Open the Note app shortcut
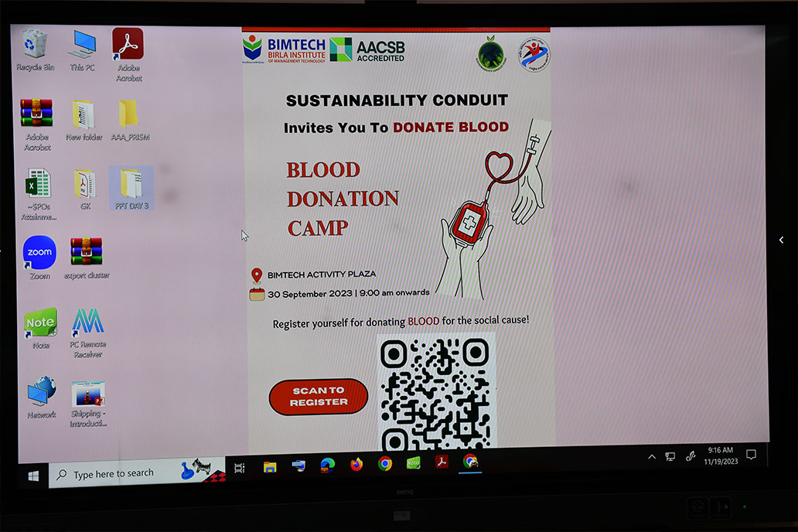 (x=40, y=323)
